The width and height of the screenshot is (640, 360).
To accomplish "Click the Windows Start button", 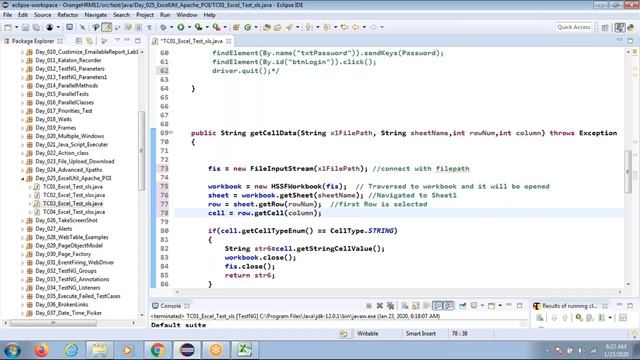I will 12,350.
